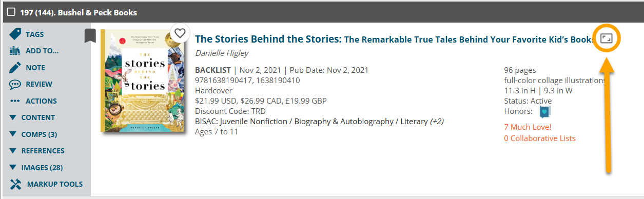Open the Review speech bubble icon
Viewport: 644px width, 199px height.
coord(15,84)
